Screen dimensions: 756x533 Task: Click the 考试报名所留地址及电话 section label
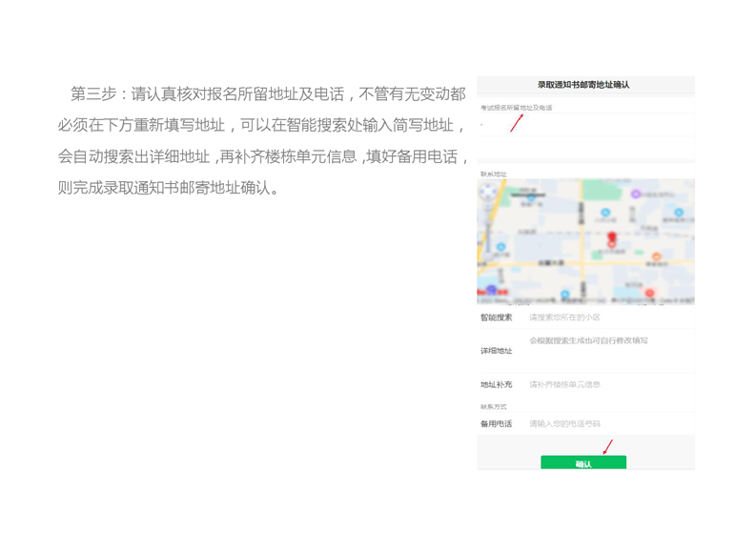pyautogui.click(x=516, y=108)
